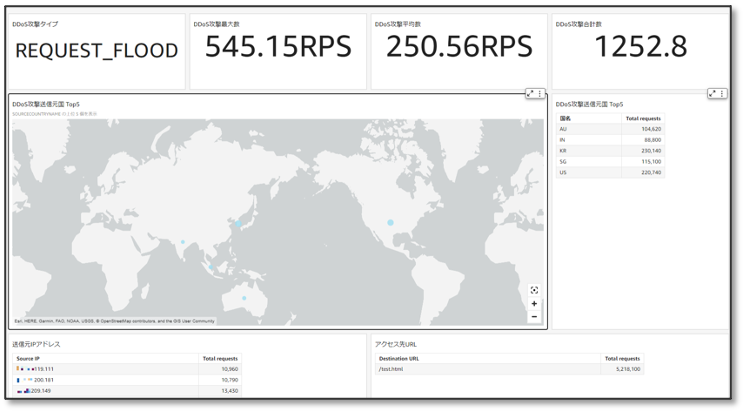The height and width of the screenshot is (412, 744).
Task: Open the map visual's three-dot options menu
Action: tap(541, 94)
